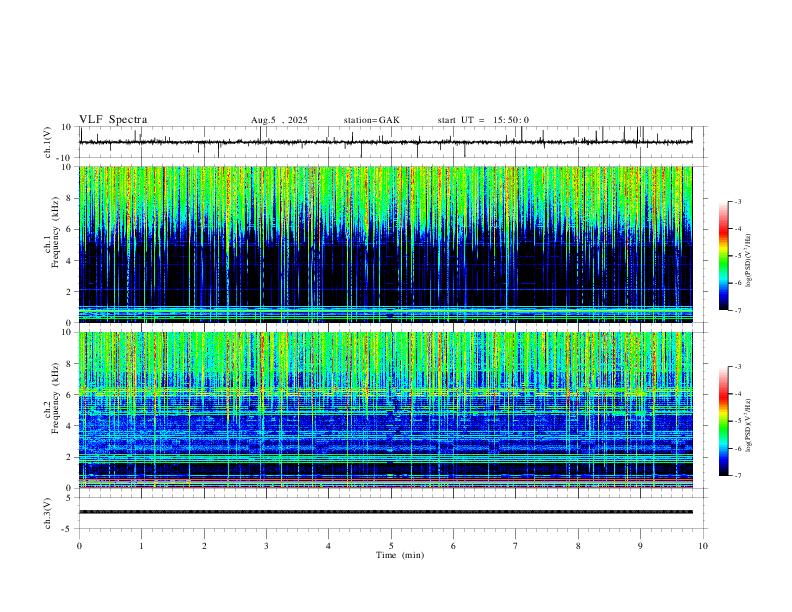Click time axis tick label "9"
Screen dimensions: 792x612
tap(640, 546)
